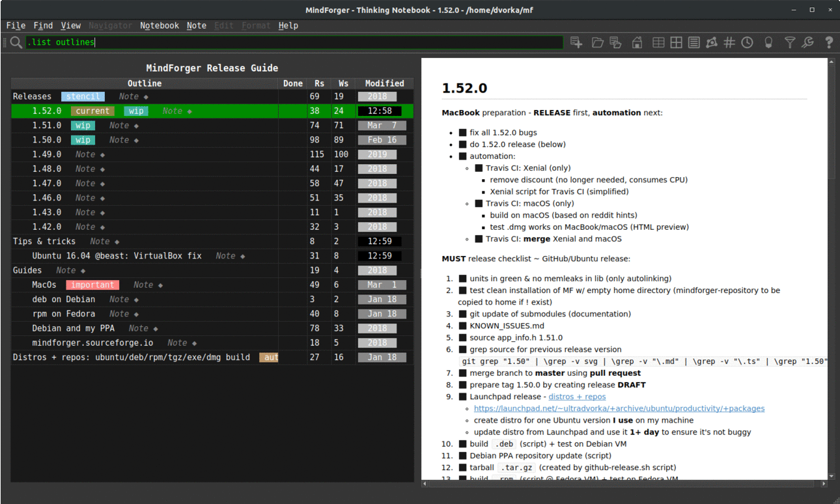Select the 'rpm on Fedora' row
The height and width of the screenshot is (504, 840).
212,314
